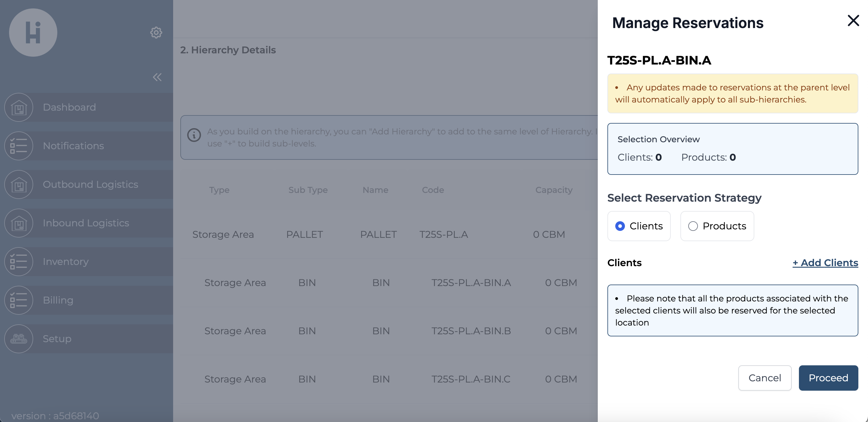Click the H logo avatar
Viewport: 868px width, 422px height.
(33, 33)
